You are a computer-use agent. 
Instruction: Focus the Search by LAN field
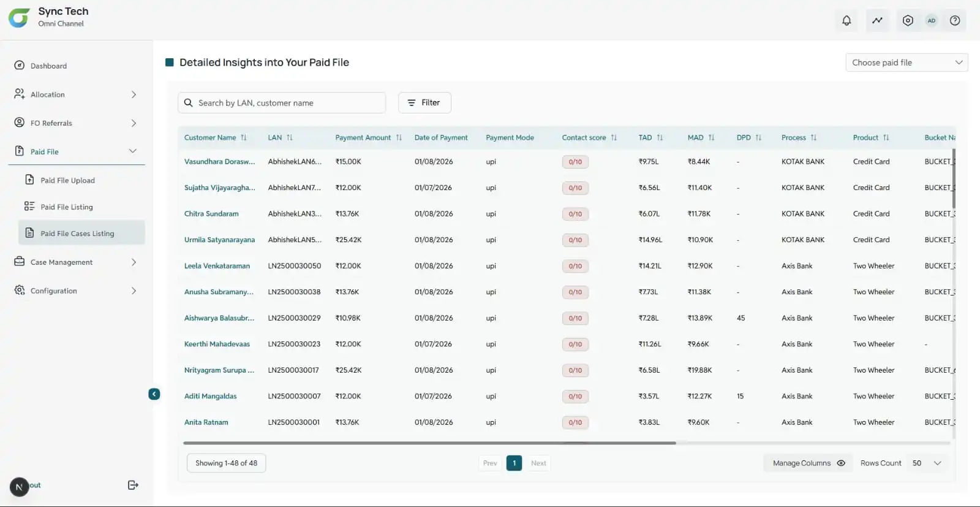[288, 103]
